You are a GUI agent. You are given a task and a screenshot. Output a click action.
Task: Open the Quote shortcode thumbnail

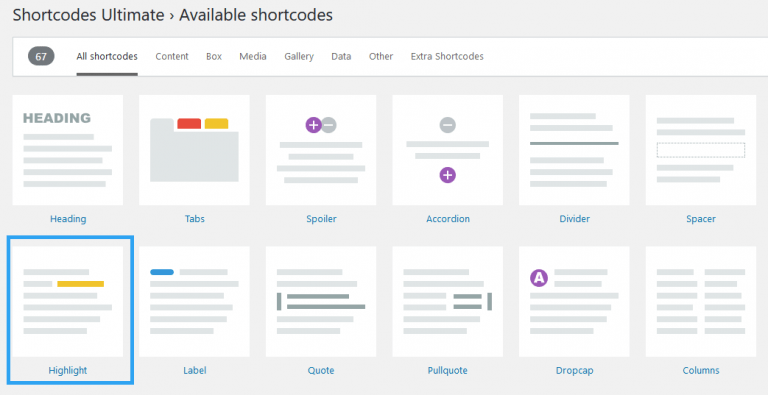(321, 301)
